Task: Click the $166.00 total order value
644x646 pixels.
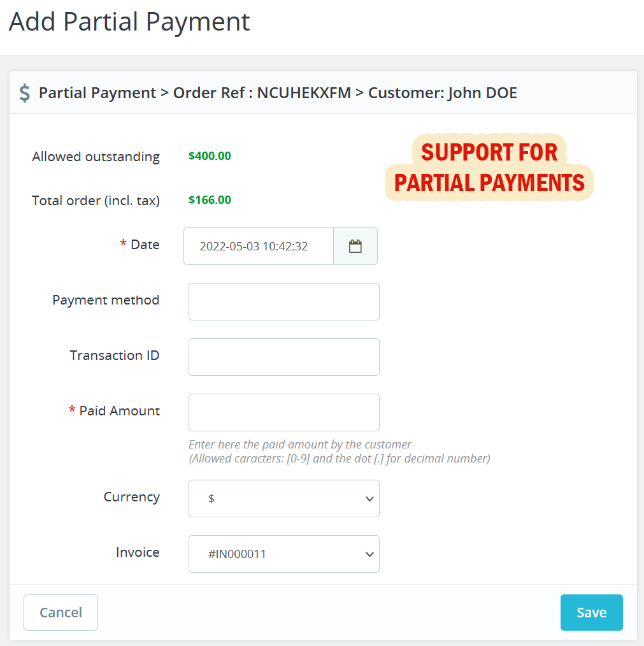Action: [x=210, y=200]
